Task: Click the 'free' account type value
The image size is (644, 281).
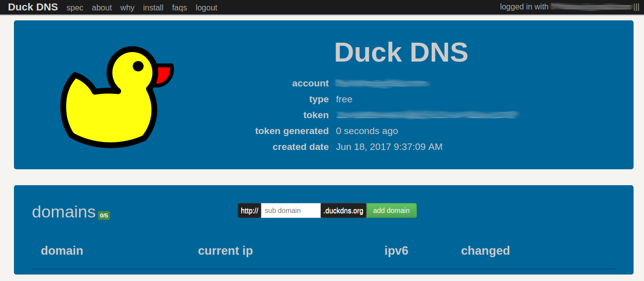Action: coord(344,99)
